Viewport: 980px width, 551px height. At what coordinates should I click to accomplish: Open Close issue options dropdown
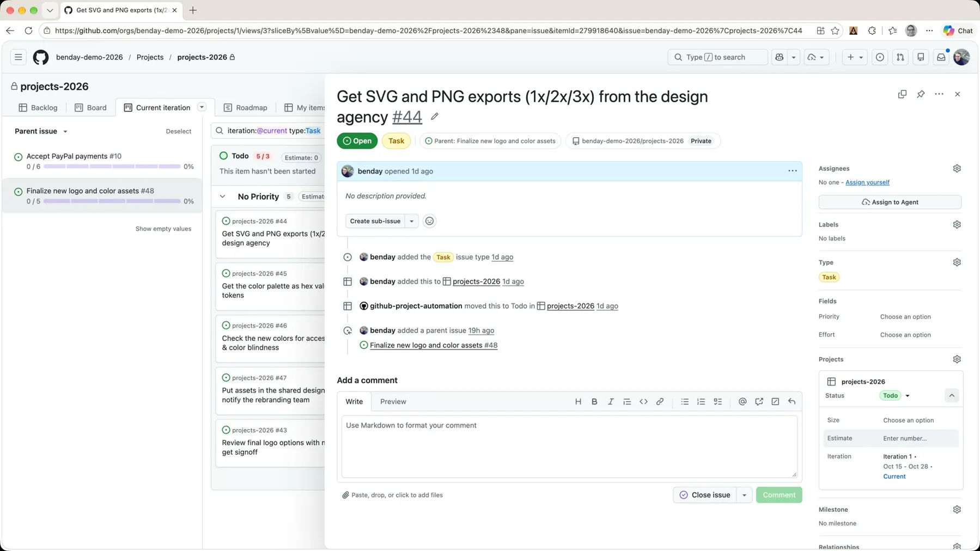coord(744,495)
